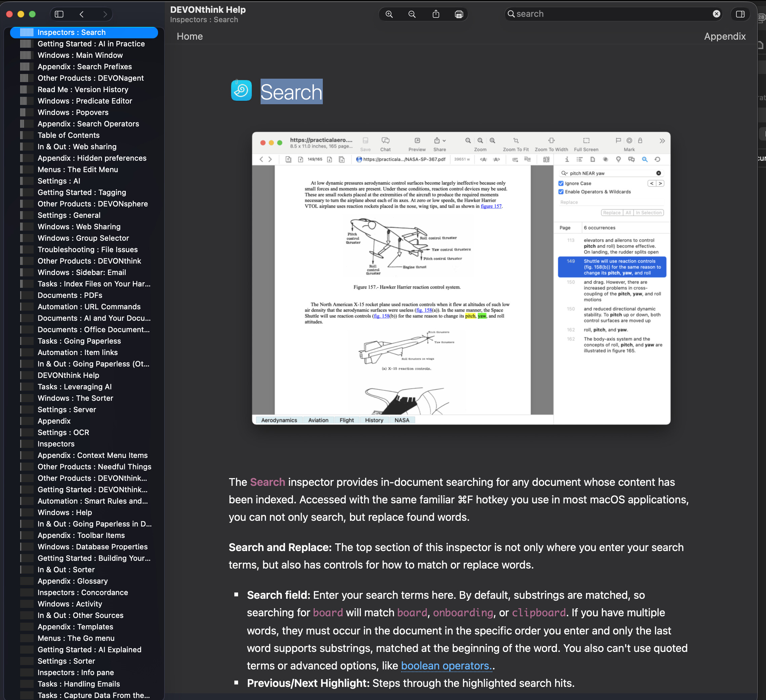
Task: Go back with the left chevron
Action: click(x=82, y=14)
